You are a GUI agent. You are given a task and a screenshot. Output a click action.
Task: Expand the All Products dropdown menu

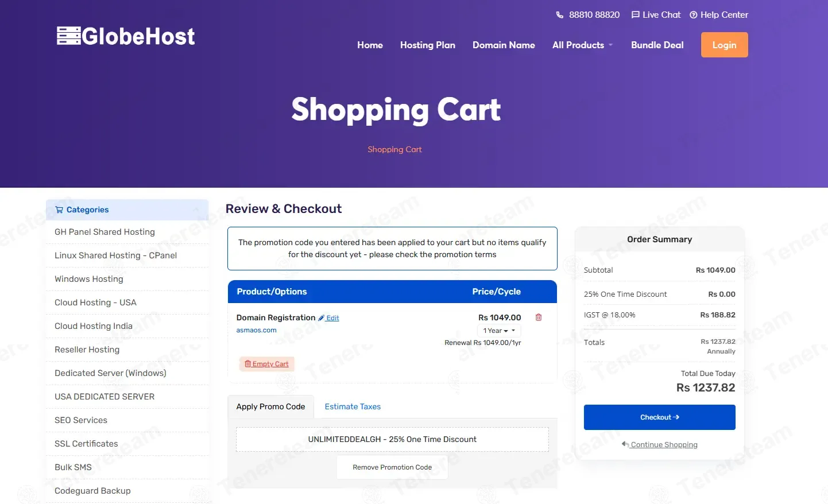point(582,45)
